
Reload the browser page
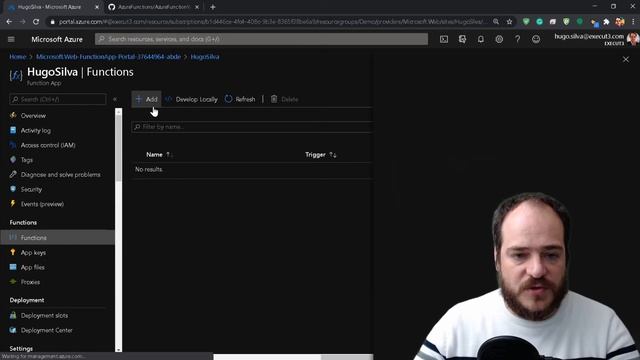point(36,22)
